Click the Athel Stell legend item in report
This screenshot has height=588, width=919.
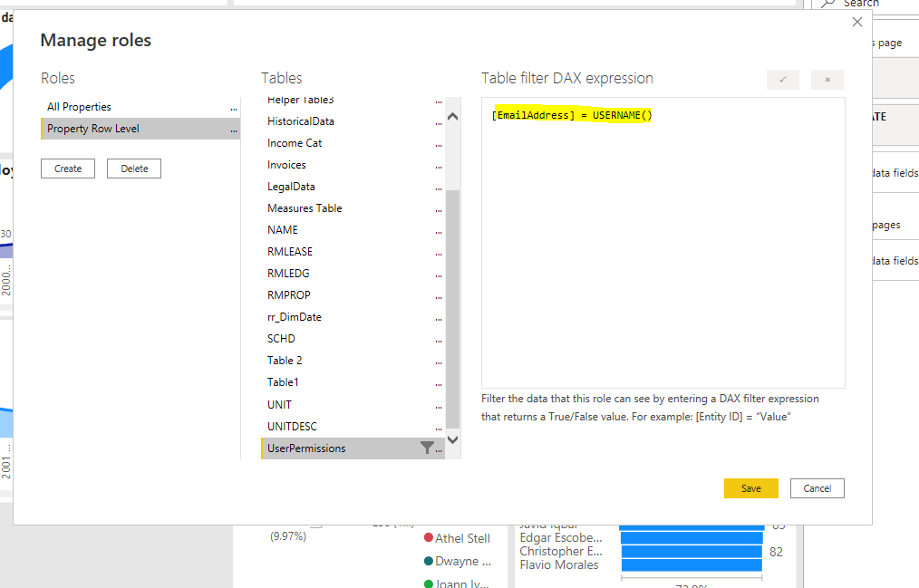[457, 538]
